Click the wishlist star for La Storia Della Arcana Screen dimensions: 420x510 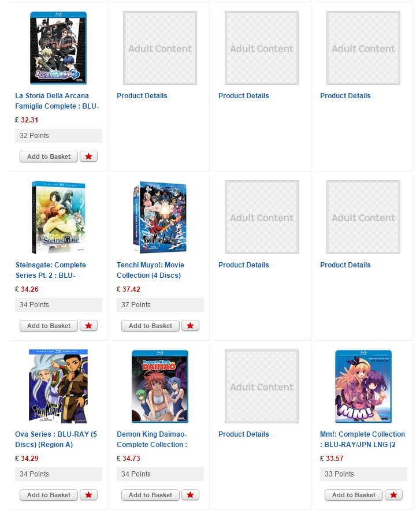click(x=88, y=157)
